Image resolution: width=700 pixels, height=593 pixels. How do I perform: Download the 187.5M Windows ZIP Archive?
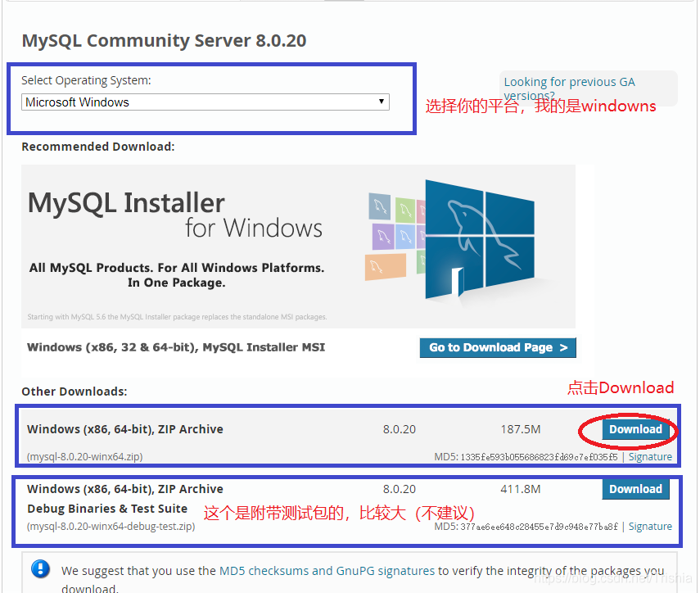[635, 429]
